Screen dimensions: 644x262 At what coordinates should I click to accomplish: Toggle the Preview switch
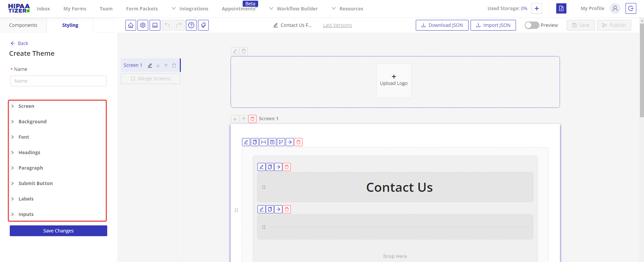point(532,25)
